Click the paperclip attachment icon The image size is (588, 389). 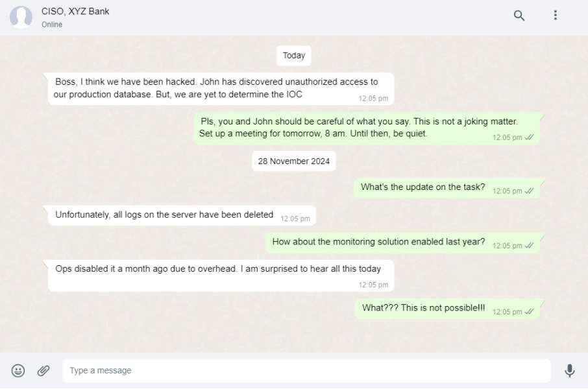tap(43, 371)
